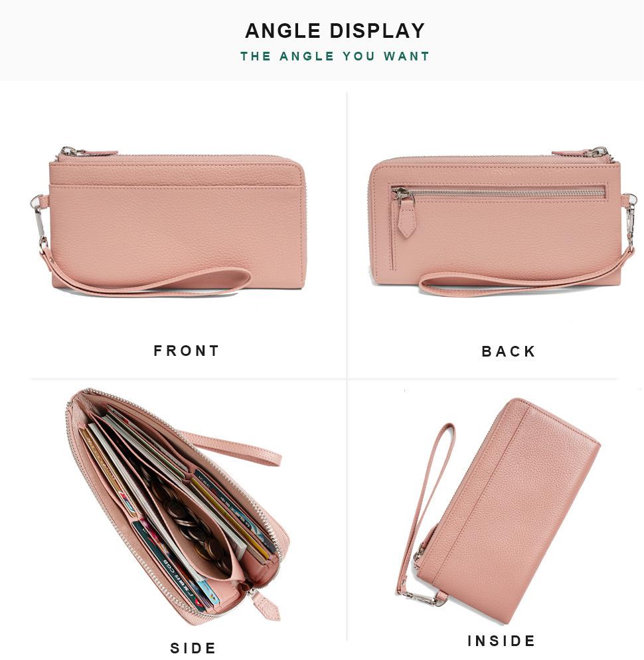Click the back wallet's horizontal zipper
The image size is (644, 660).
500,194
